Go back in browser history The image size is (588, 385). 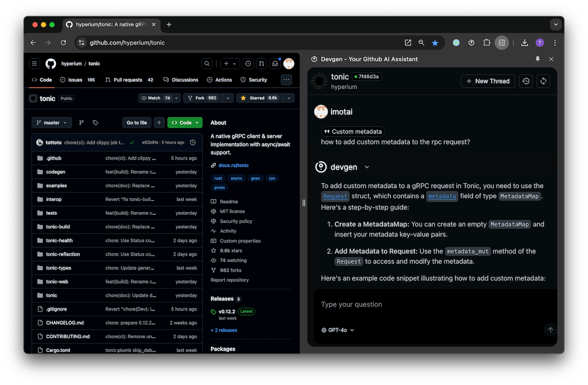coord(33,43)
